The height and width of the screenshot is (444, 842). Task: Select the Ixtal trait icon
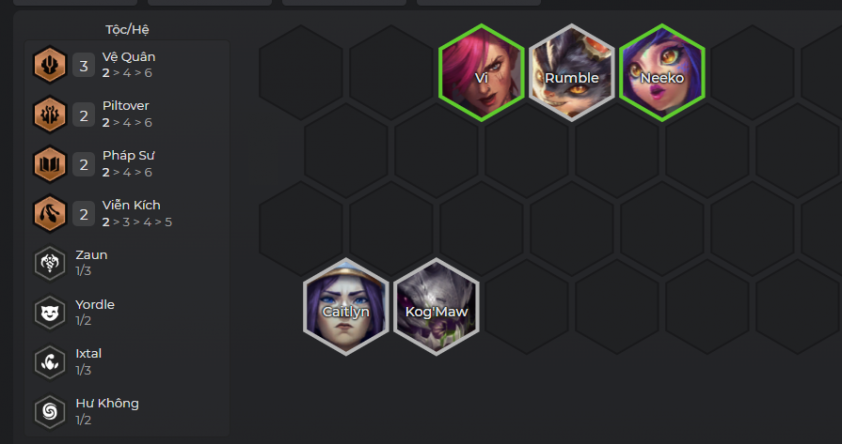(x=49, y=362)
